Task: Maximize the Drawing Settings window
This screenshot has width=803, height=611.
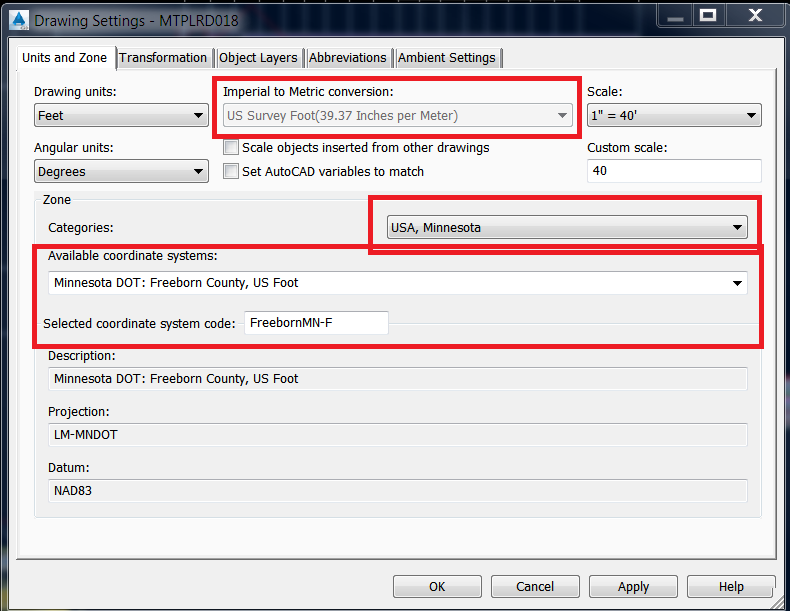Action: click(x=708, y=16)
